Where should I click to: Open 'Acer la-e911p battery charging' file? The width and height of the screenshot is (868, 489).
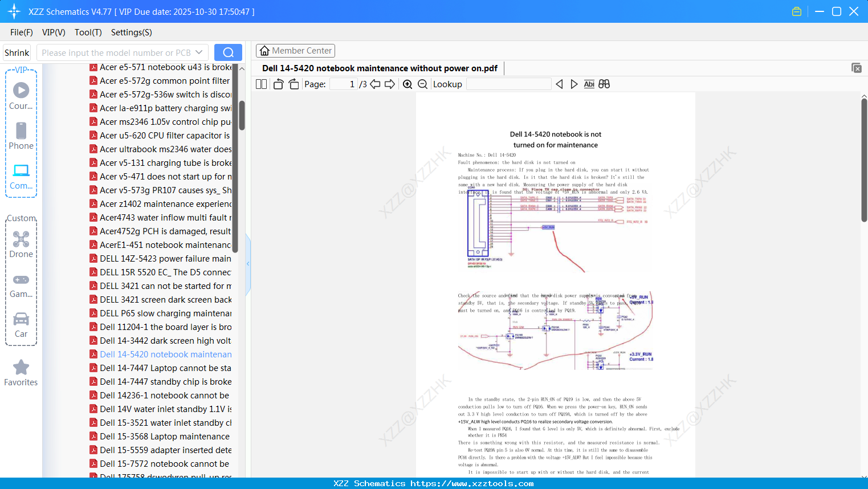[x=160, y=108]
